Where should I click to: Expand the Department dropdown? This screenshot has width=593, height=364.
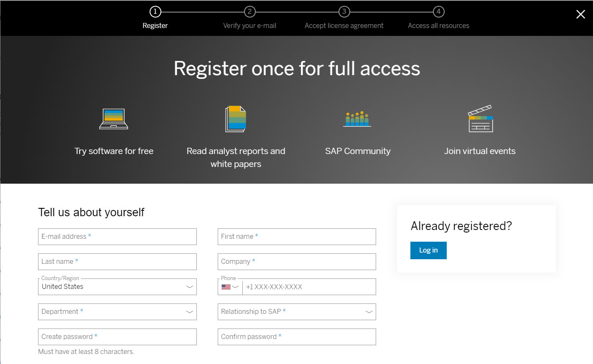click(117, 312)
